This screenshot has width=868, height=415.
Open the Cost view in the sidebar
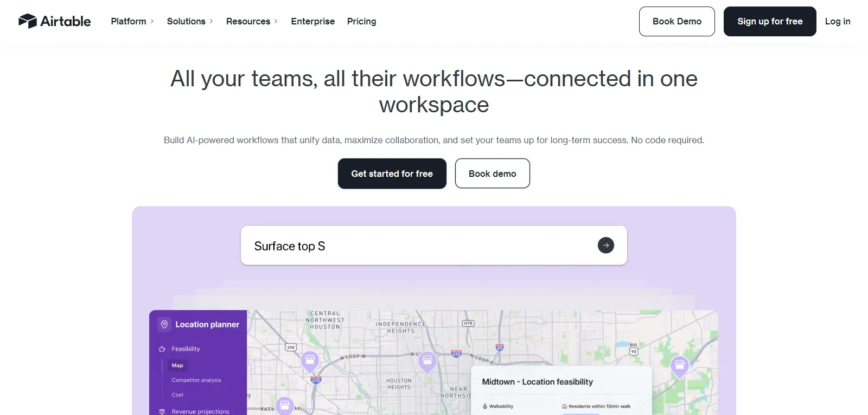(x=177, y=395)
